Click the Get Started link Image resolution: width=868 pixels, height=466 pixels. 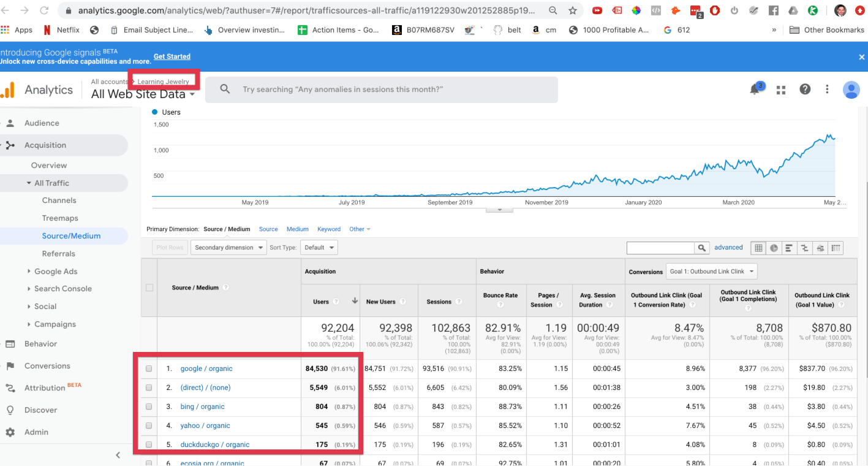[172, 56]
